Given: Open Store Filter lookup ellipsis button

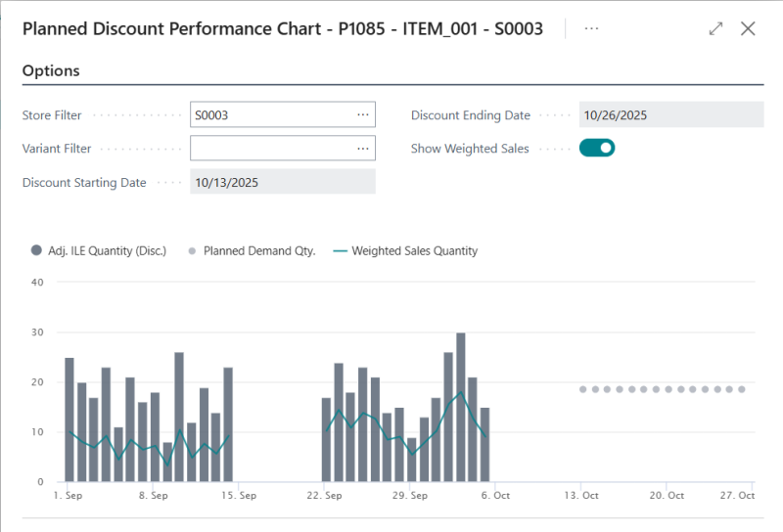Looking at the screenshot, I should pos(363,115).
